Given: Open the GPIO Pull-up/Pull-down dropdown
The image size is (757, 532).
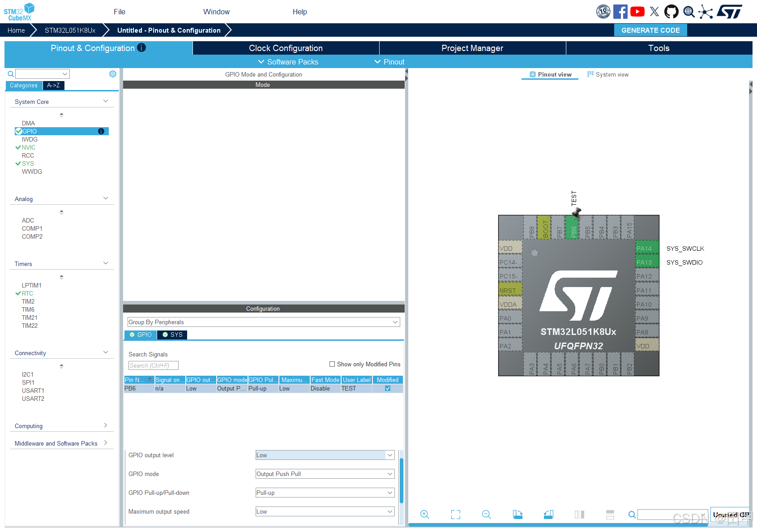Looking at the screenshot, I should 325,493.
